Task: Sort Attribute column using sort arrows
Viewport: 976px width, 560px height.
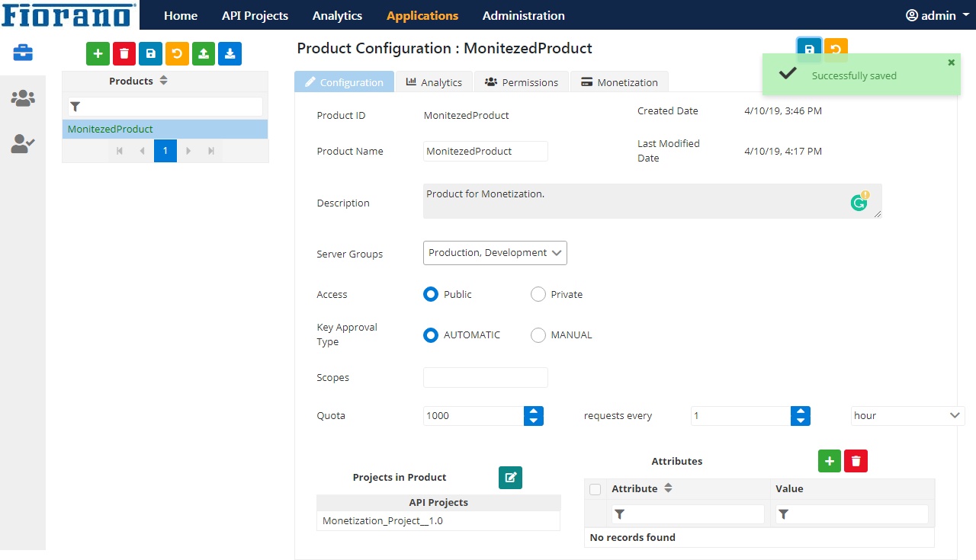Action: pyautogui.click(x=668, y=488)
